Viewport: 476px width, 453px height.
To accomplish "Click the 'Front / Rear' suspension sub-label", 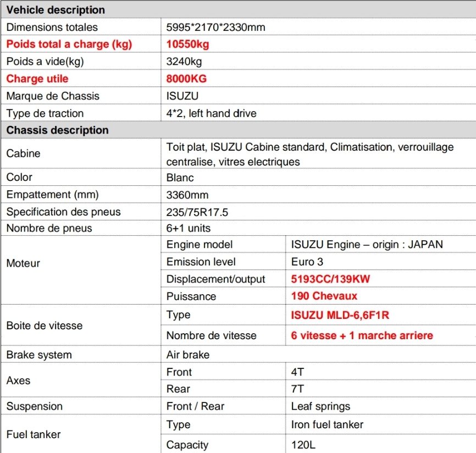I will 195,407.
